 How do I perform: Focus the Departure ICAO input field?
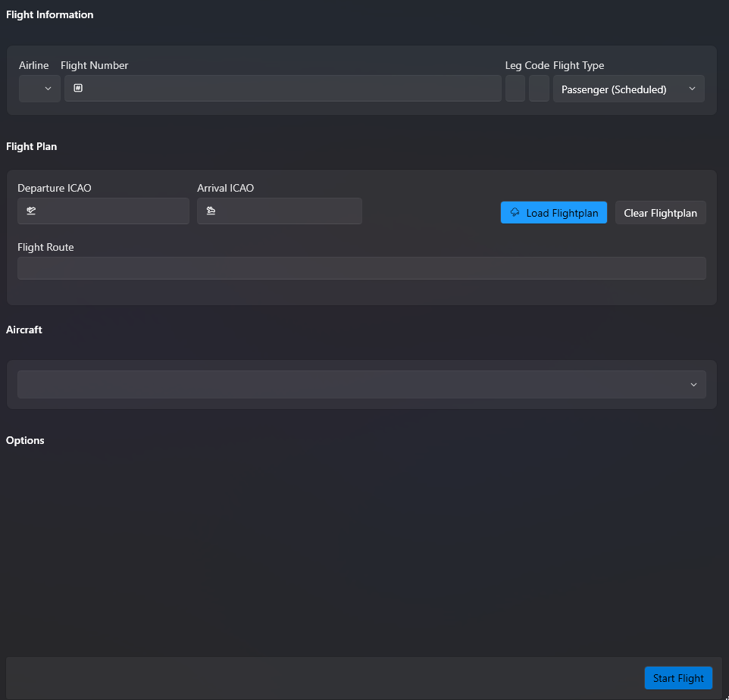coord(110,211)
